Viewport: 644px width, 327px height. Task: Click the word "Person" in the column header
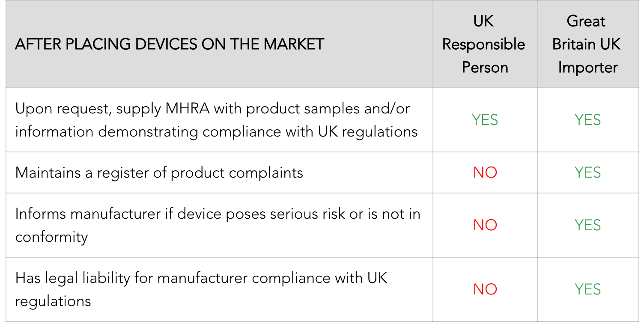click(485, 68)
